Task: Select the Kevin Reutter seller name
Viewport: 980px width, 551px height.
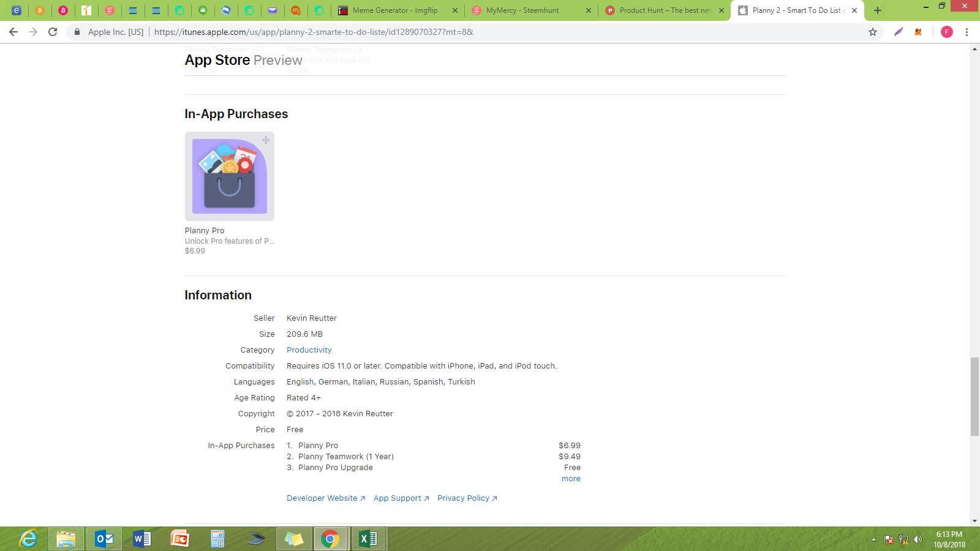Action: tap(312, 318)
